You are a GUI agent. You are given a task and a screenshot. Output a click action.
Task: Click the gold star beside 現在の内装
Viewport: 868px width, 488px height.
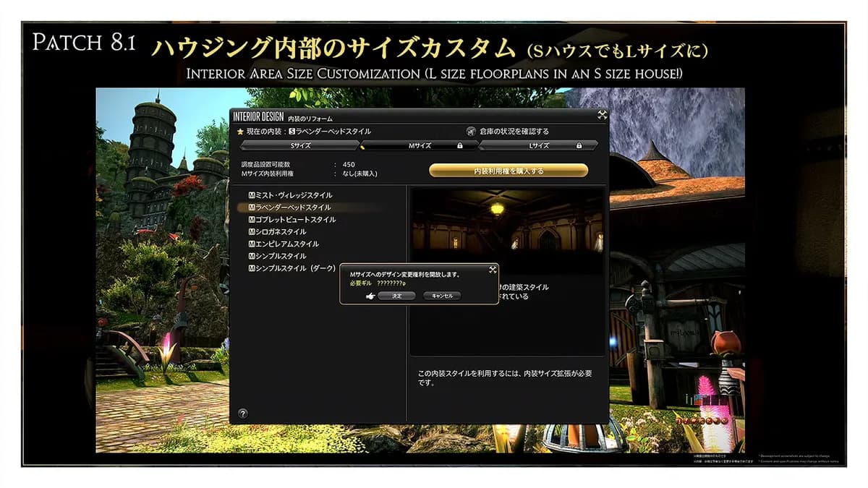[241, 132]
